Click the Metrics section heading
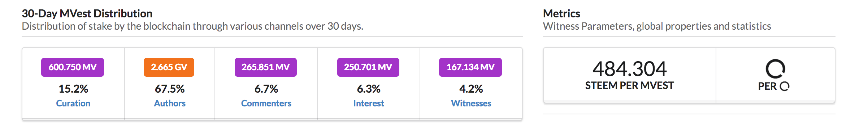 561,14
